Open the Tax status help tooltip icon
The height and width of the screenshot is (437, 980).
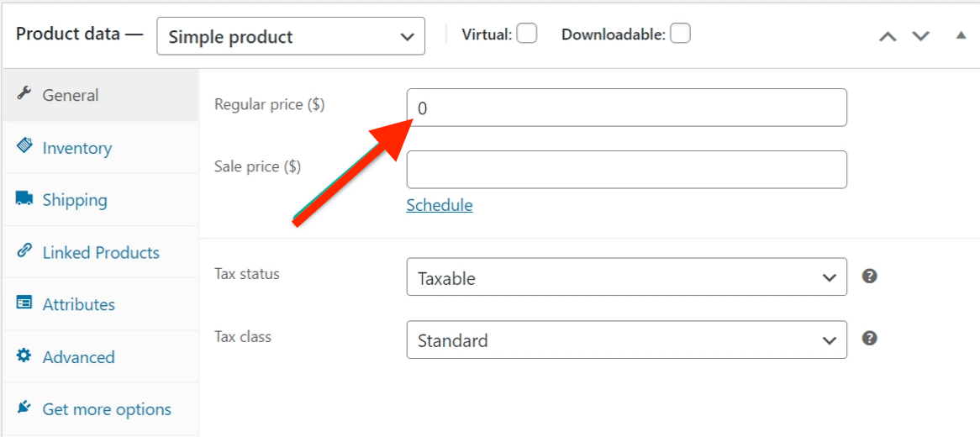tap(870, 276)
